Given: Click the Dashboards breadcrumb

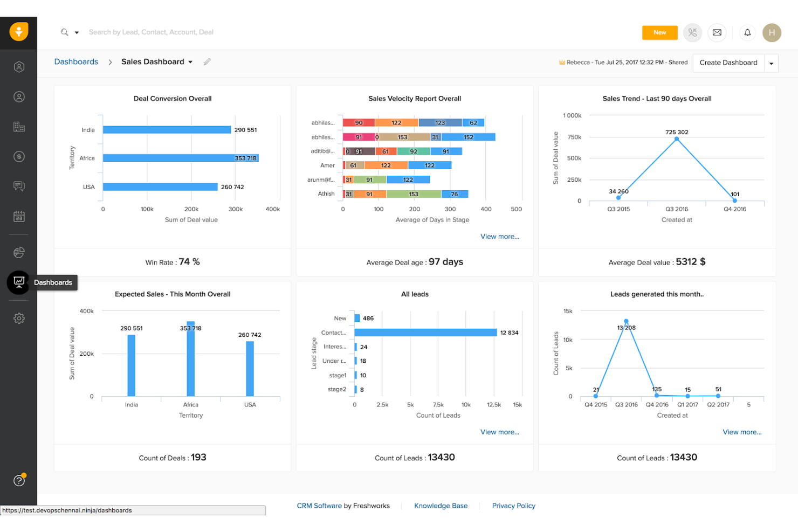Looking at the screenshot, I should (x=76, y=61).
